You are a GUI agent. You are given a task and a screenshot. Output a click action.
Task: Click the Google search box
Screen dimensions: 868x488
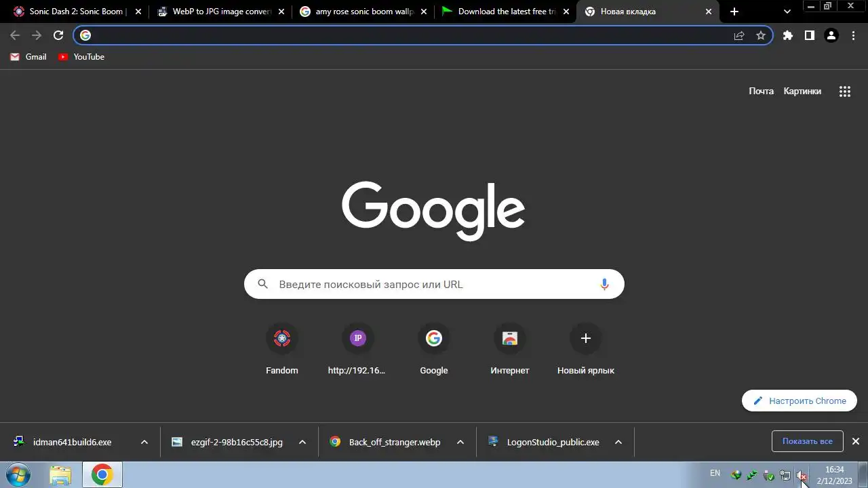tap(434, 285)
